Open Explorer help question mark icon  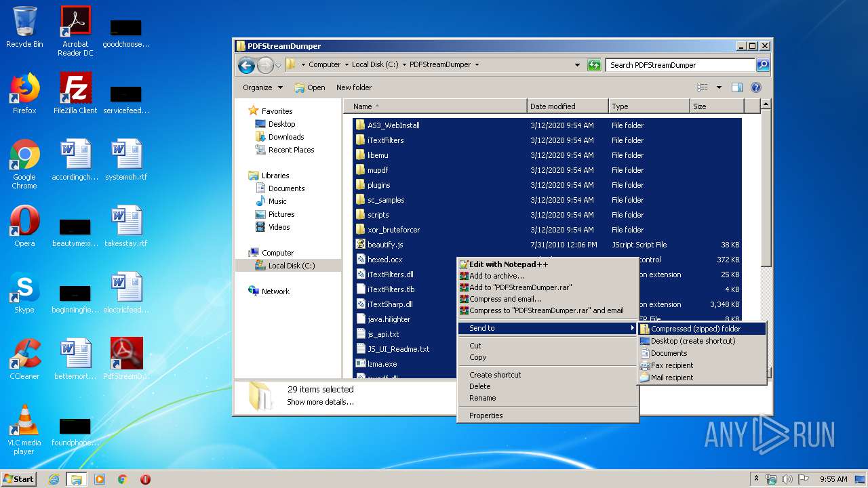(x=756, y=87)
